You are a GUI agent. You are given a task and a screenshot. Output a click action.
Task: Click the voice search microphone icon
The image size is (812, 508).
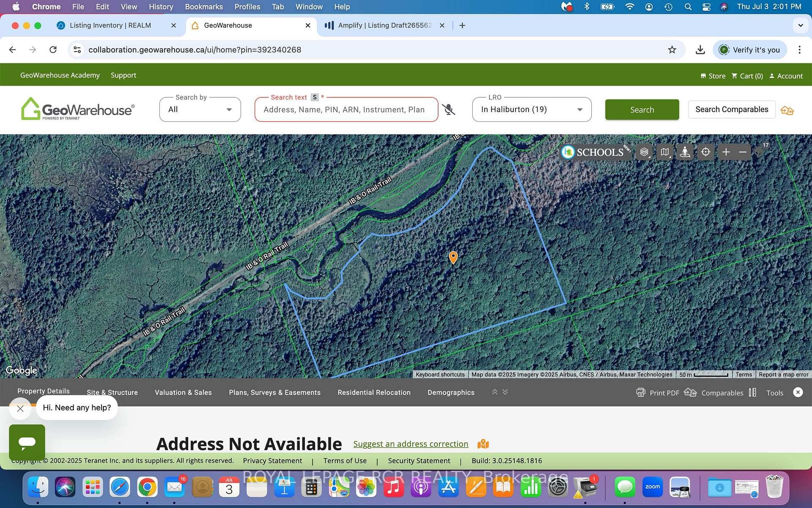click(x=449, y=109)
